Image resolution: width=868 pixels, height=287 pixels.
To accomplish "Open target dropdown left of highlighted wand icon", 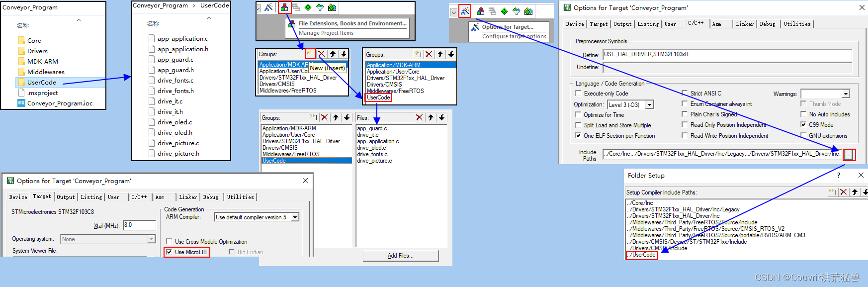I will (x=454, y=12).
